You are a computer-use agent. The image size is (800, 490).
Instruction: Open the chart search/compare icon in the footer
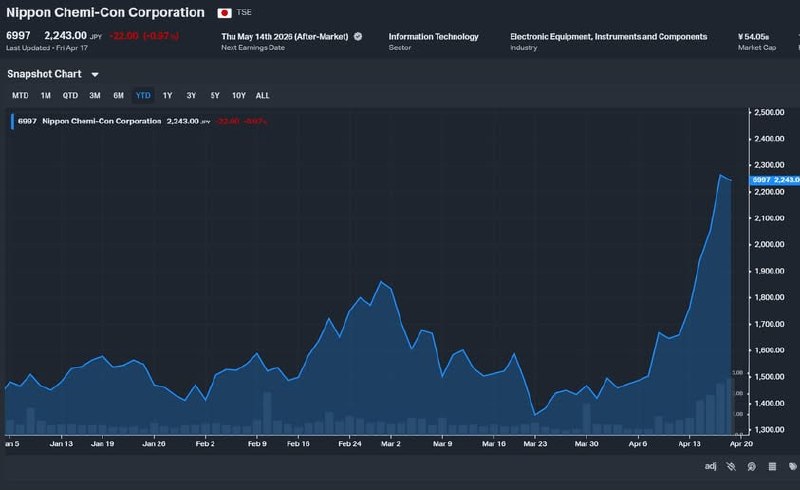point(750,466)
